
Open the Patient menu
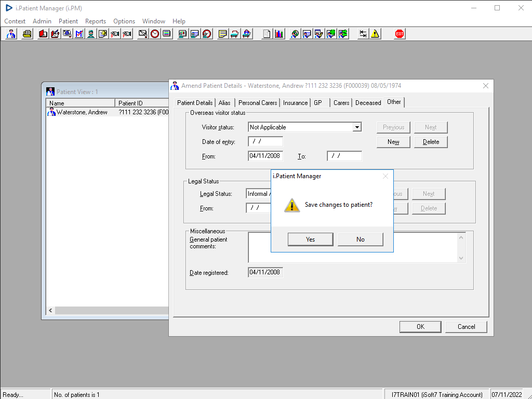(68, 21)
